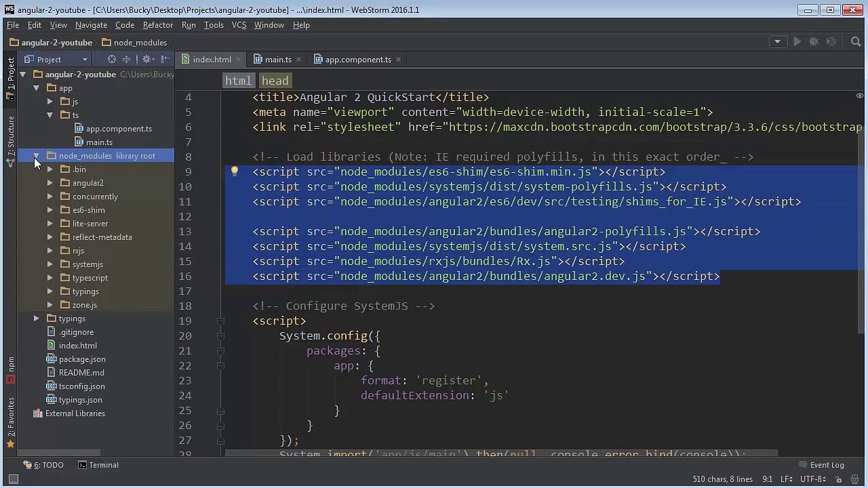Expand the angular2 folder
The width and height of the screenshot is (868, 488).
(50, 183)
